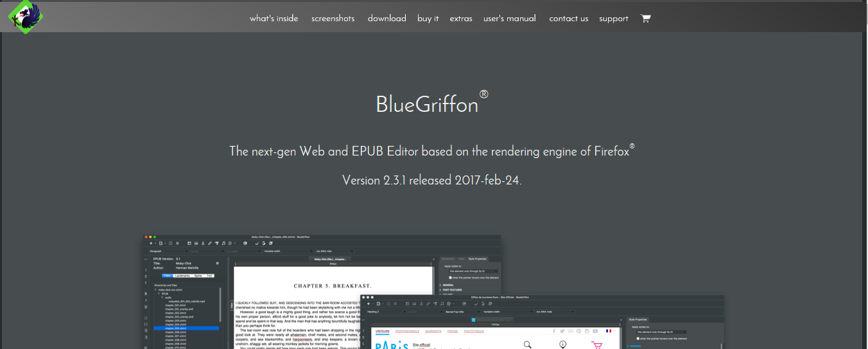Click the "contact us" link
This screenshot has height=349, width=868.
(x=568, y=18)
